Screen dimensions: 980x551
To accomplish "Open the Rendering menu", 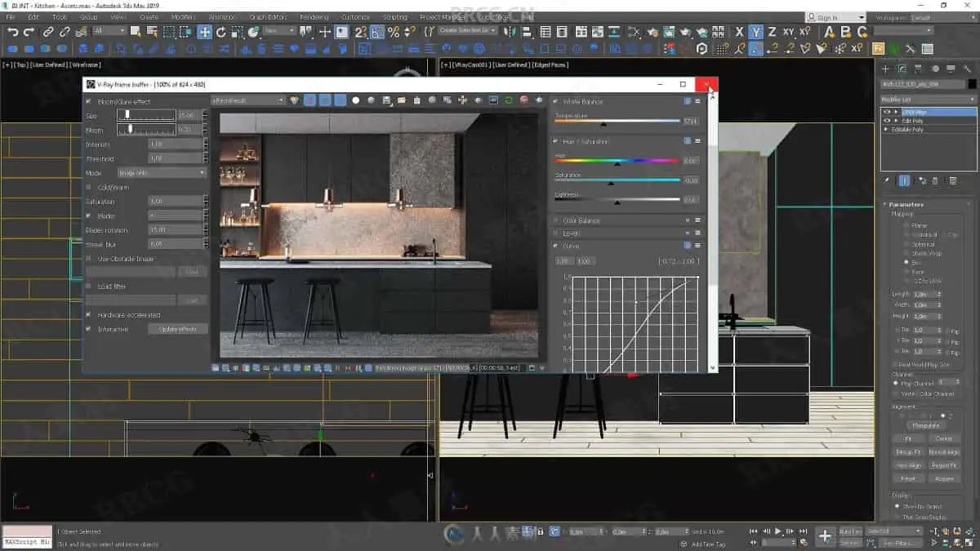I will click(314, 16).
